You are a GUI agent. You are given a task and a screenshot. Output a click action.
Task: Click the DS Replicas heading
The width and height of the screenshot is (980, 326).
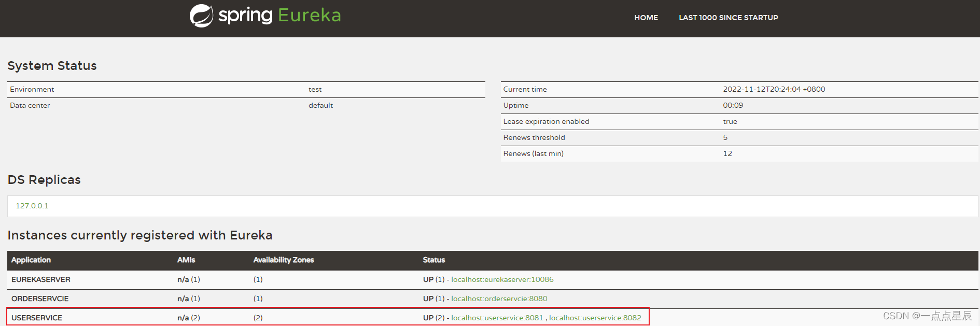pyautogui.click(x=44, y=180)
